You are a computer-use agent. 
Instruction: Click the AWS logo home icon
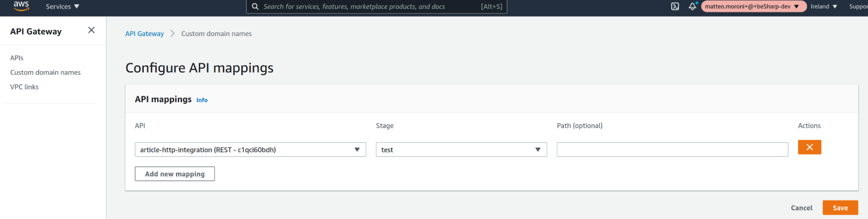tap(21, 6)
